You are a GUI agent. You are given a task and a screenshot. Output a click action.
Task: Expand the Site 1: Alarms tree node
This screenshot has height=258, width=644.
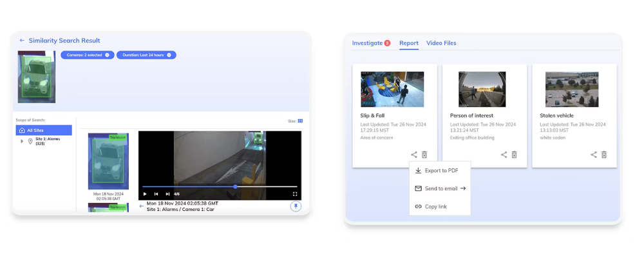[22, 141]
